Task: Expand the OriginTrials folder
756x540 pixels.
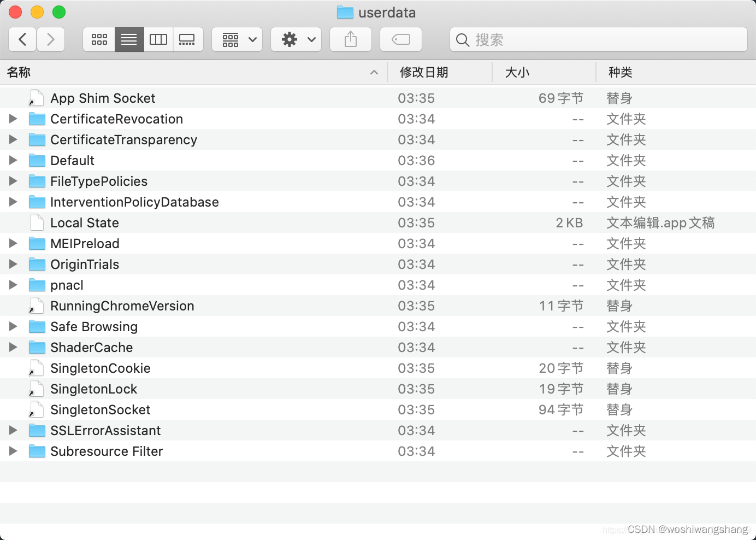Action: pos(13,264)
